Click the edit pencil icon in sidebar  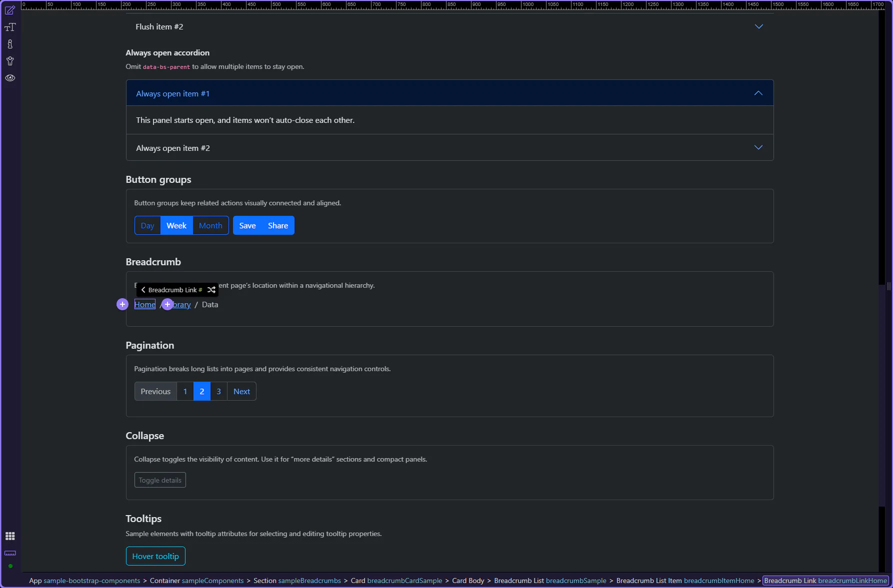click(x=10, y=10)
